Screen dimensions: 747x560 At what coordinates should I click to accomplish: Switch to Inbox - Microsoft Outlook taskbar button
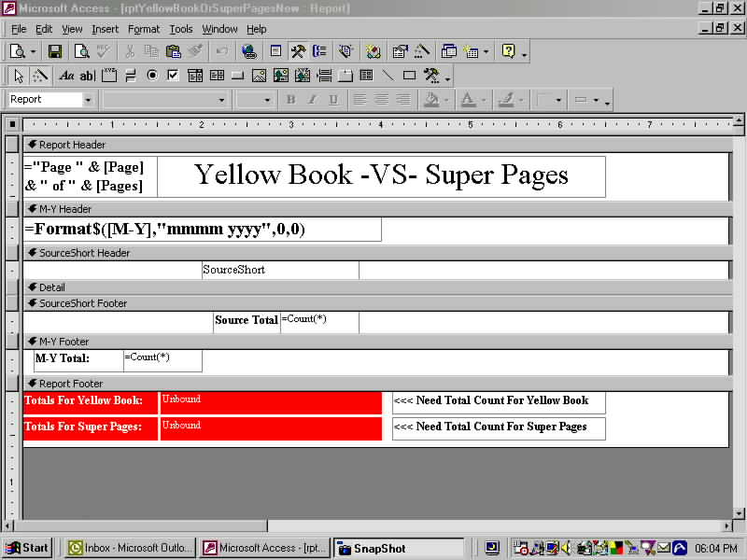(130, 548)
